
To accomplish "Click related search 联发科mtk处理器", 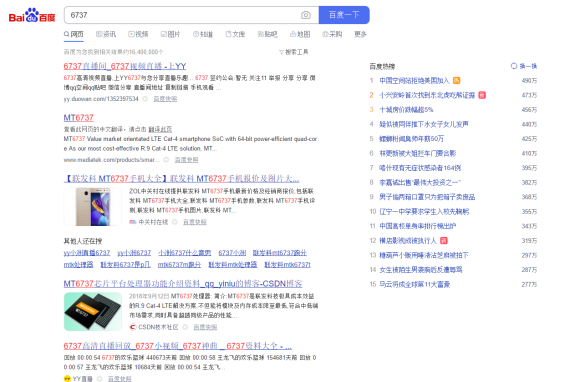I will [x=233, y=265].
